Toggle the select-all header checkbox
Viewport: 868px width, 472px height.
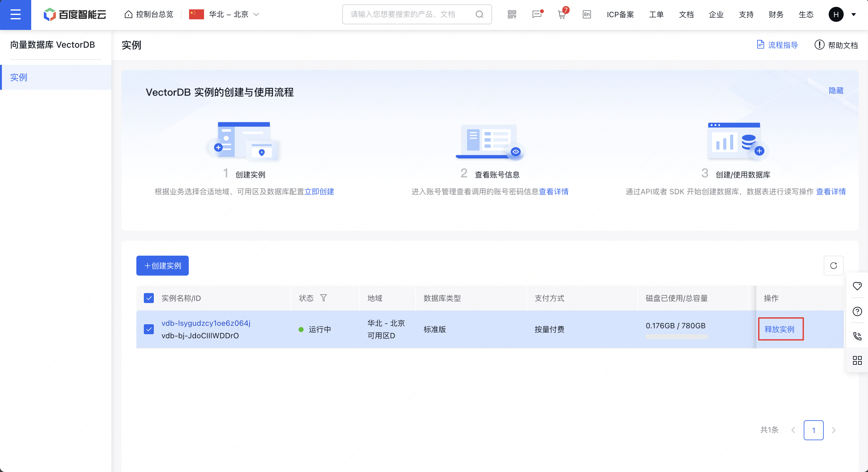click(149, 298)
